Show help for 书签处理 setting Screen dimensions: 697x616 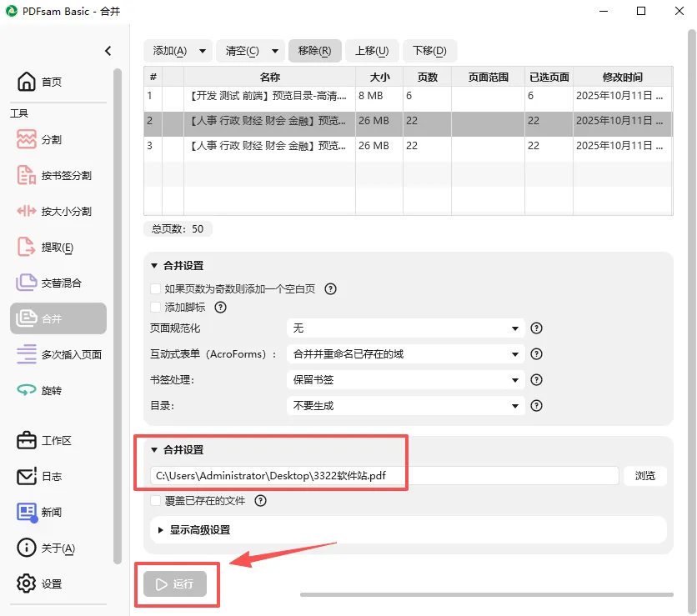click(537, 379)
